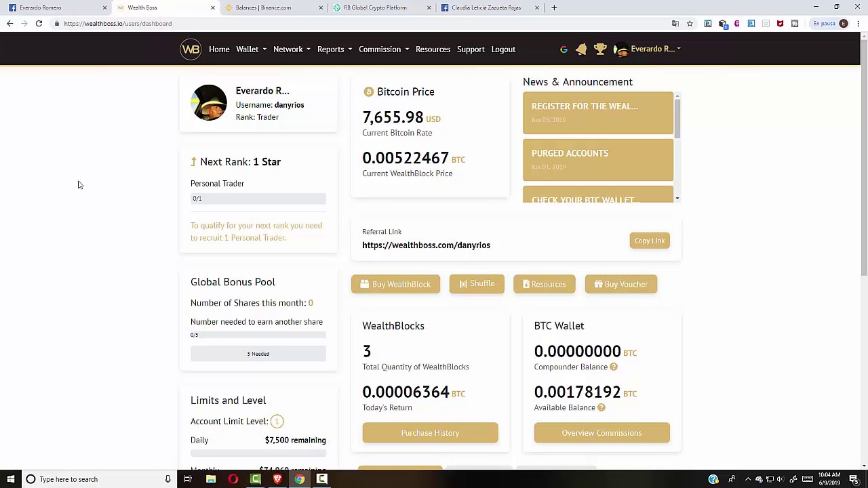Click the user profile avatar photo
Screen dimensions: 868x488
click(210, 102)
